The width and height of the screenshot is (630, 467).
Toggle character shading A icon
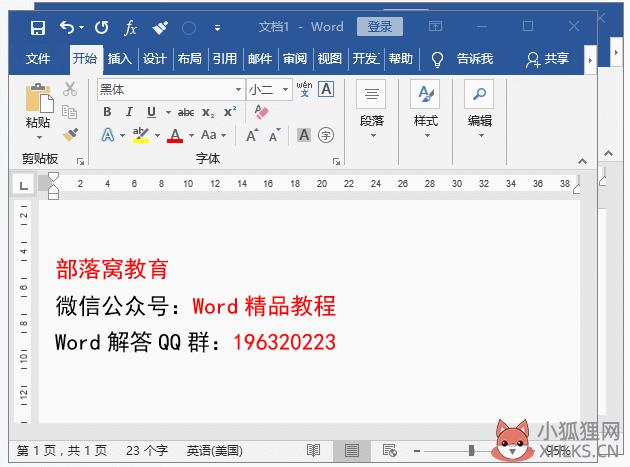[304, 135]
